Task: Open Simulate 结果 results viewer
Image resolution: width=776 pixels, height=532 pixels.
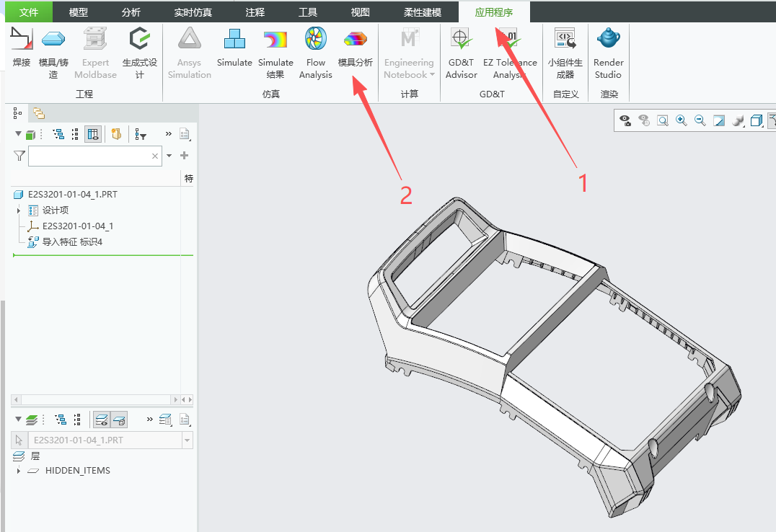Action: pos(275,53)
